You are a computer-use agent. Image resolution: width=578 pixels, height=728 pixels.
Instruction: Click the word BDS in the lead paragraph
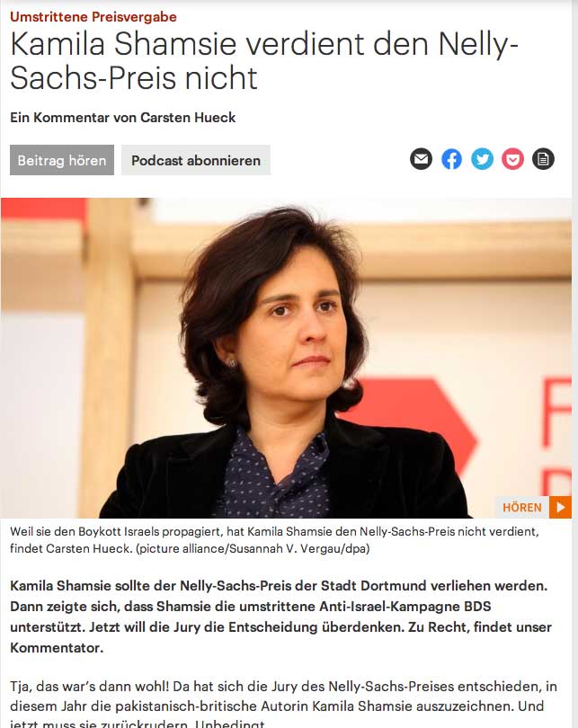click(x=477, y=607)
